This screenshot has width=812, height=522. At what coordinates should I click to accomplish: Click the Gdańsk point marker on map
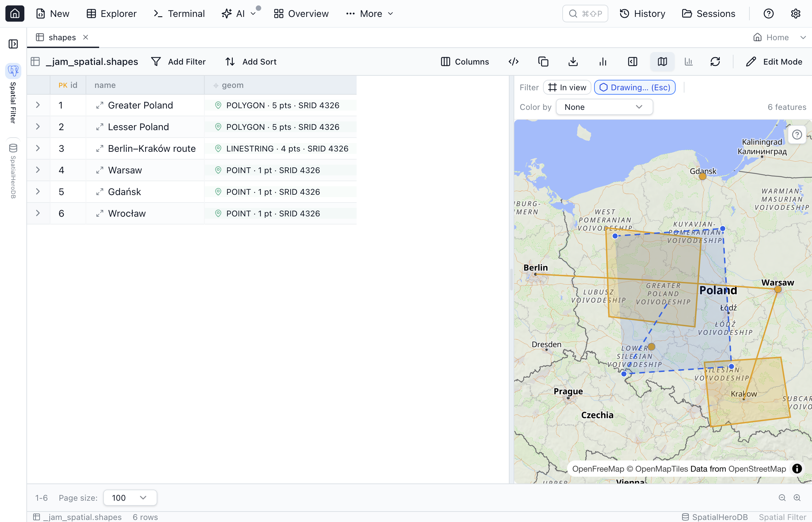tap(703, 176)
